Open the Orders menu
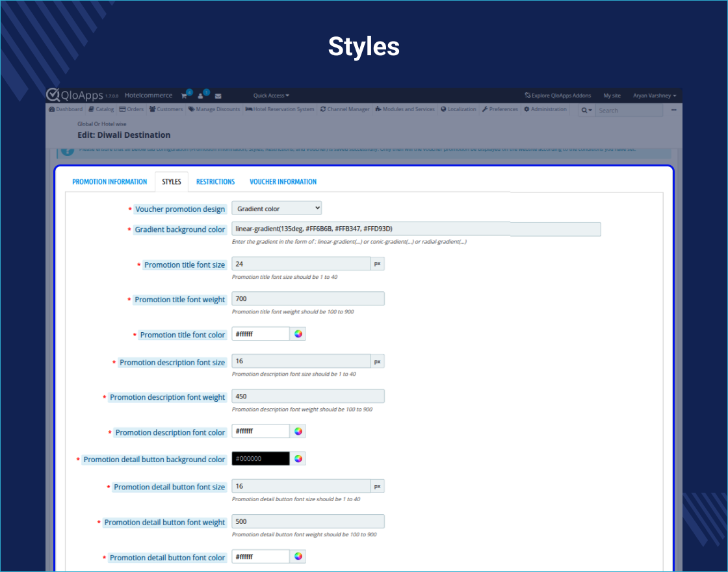 [131, 109]
